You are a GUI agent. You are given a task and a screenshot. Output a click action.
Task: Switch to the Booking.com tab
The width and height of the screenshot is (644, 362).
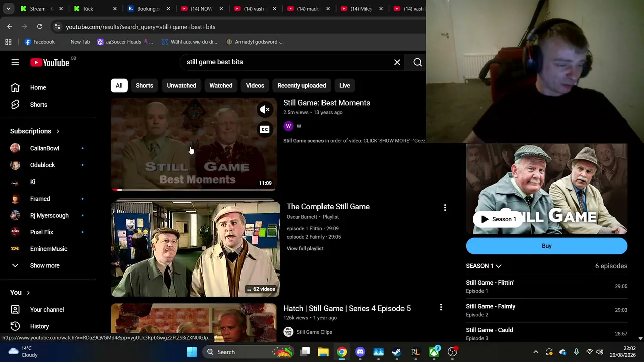[x=148, y=9]
